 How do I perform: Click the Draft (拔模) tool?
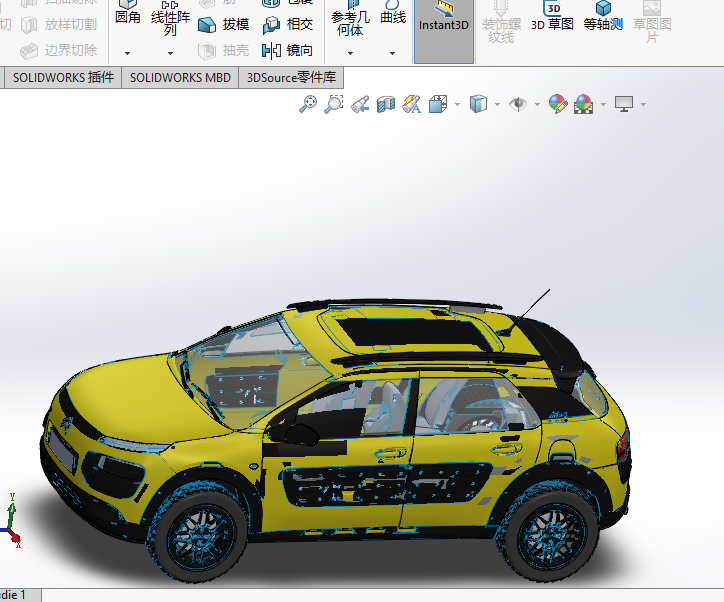[x=223, y=24]
